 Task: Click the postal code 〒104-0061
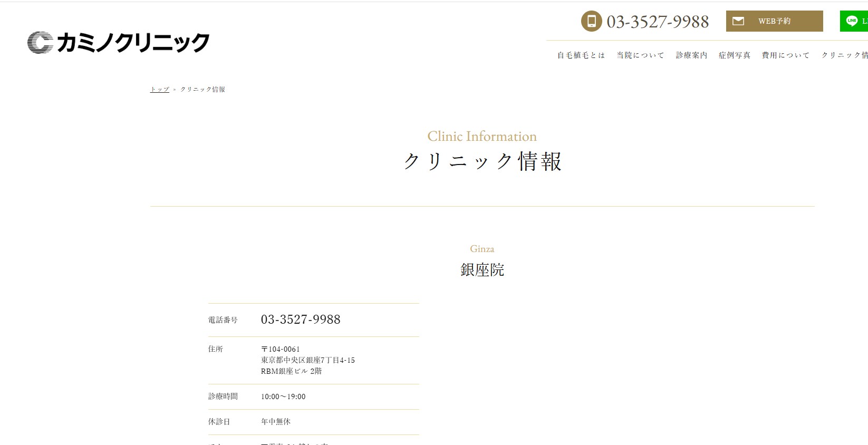pyautogui.click(x=281, y=349)
